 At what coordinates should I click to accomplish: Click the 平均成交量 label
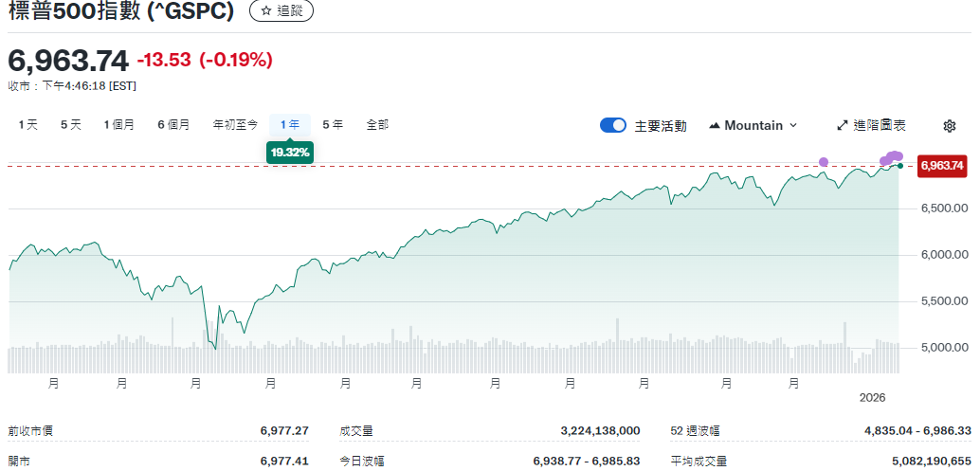point(699,462)
